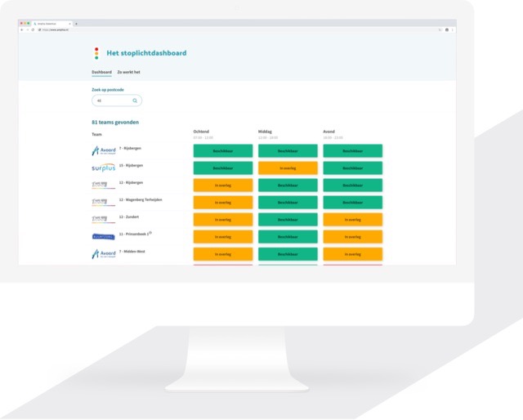The image size is (523, 420).
Task: Click Ochtend In overleg for Prinsenbeek 1
Action: point(223,237)
